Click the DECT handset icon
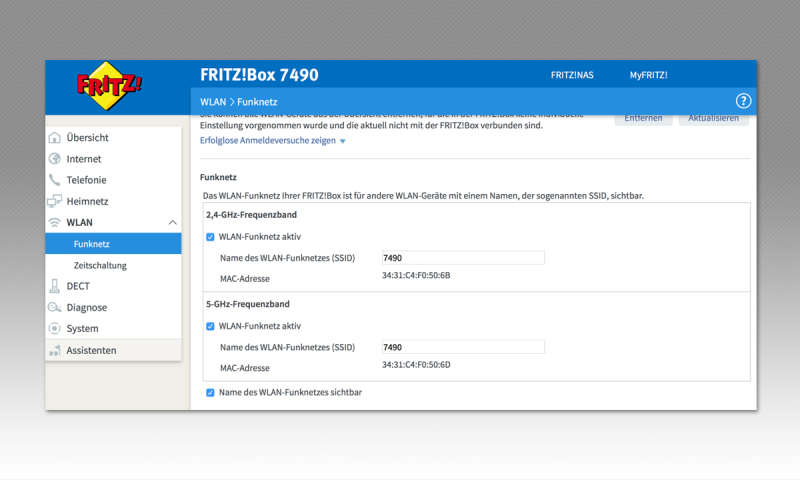 55,286
